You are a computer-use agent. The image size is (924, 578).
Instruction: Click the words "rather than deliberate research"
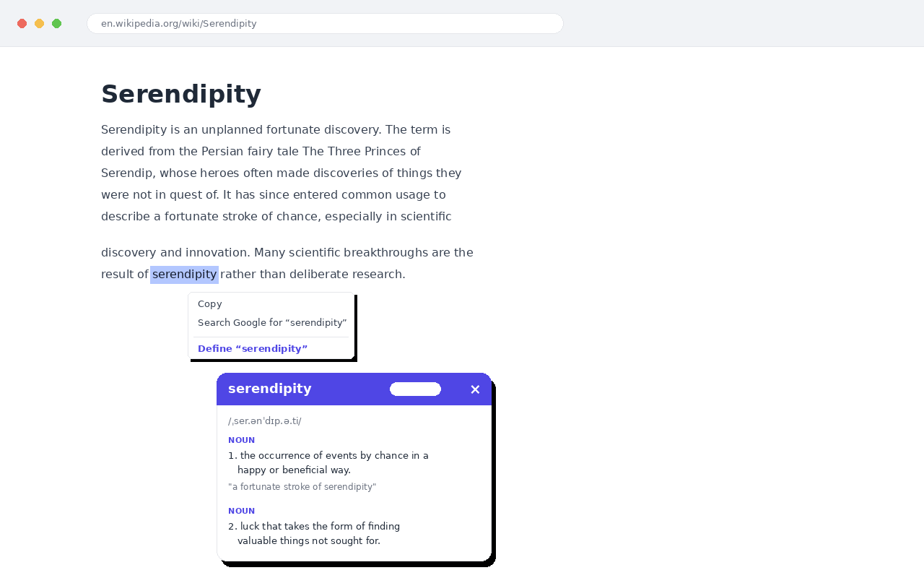[x=313, y=275]
